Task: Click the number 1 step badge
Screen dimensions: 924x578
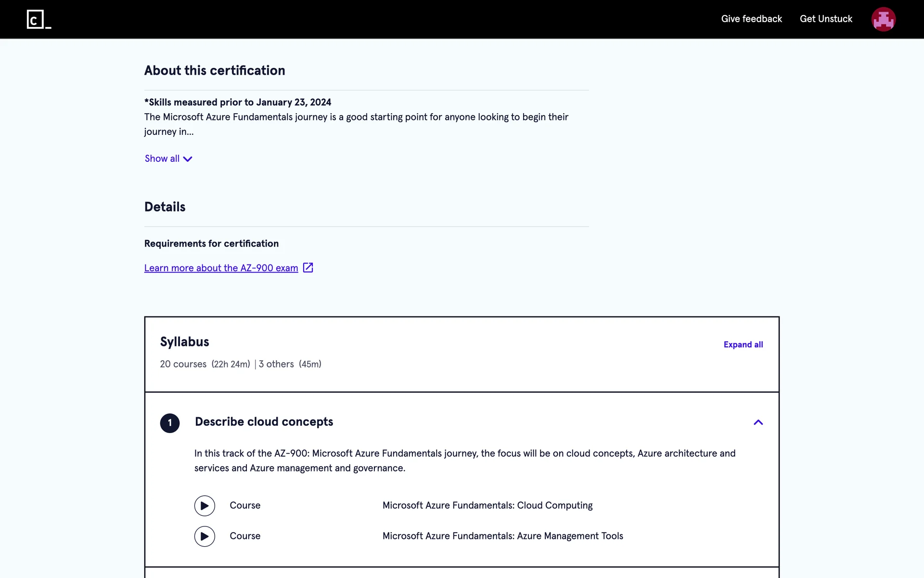Action: click(x=170, y=423)
